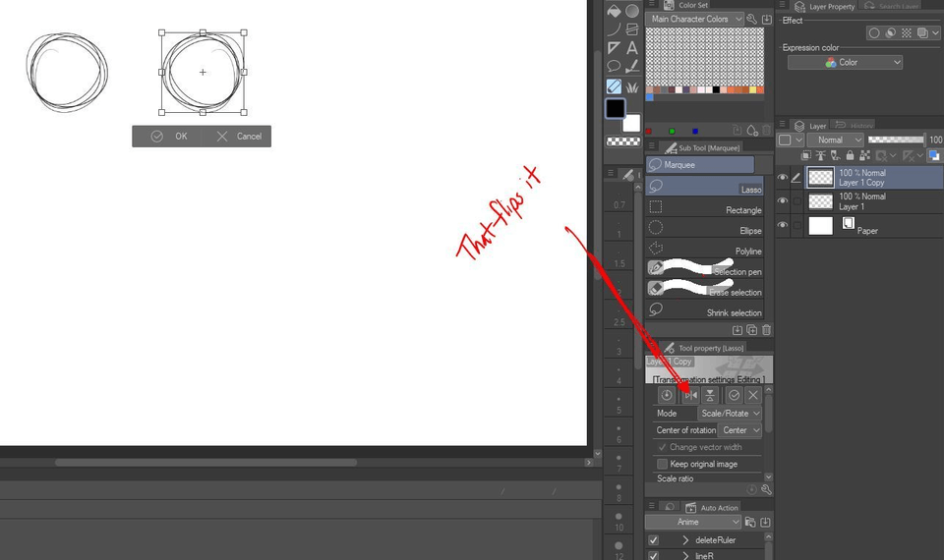Open the Expression color dropdown
The height and width of the screenshot is (560, 944).
[845, 62]
